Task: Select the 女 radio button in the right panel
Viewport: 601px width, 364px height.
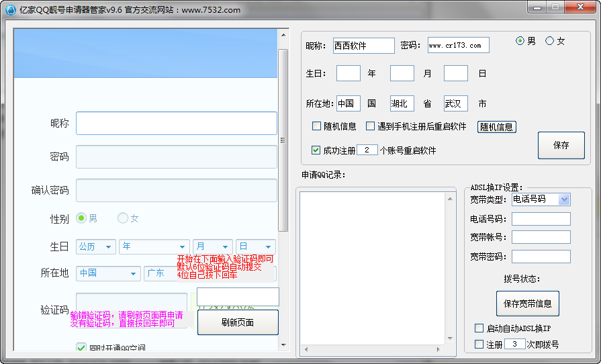Action: pos(550,40)
